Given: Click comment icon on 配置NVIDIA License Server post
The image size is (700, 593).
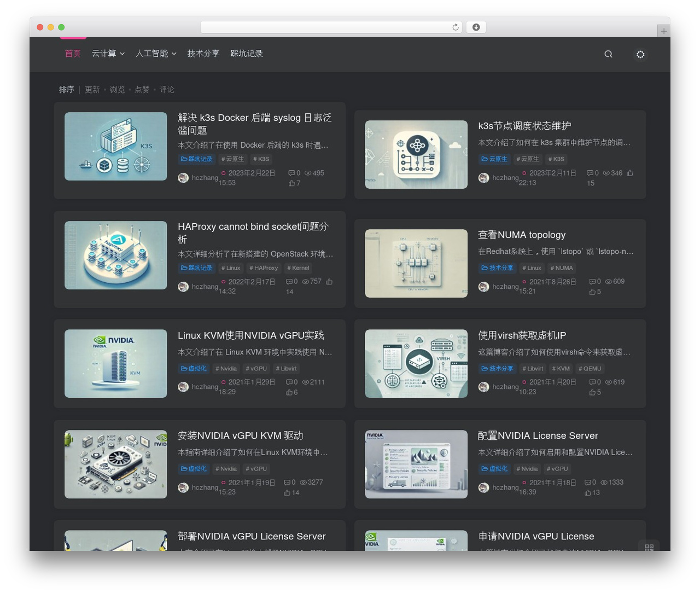Looking at the screenshot, I should click(x=588, y=482).
